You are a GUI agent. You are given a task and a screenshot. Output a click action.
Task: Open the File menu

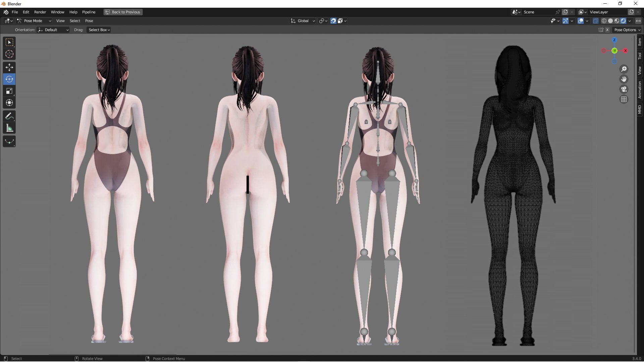(15, 12)
